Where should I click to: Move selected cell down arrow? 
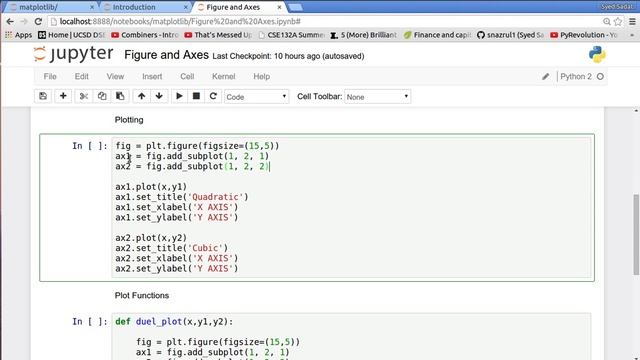pos(159,96)
